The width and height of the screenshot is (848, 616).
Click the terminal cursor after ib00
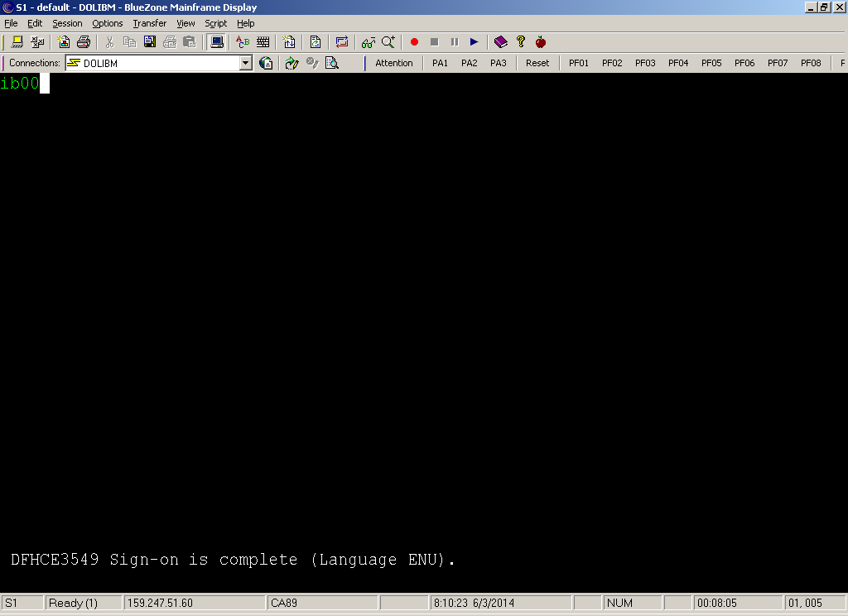(x=45, y=84)
